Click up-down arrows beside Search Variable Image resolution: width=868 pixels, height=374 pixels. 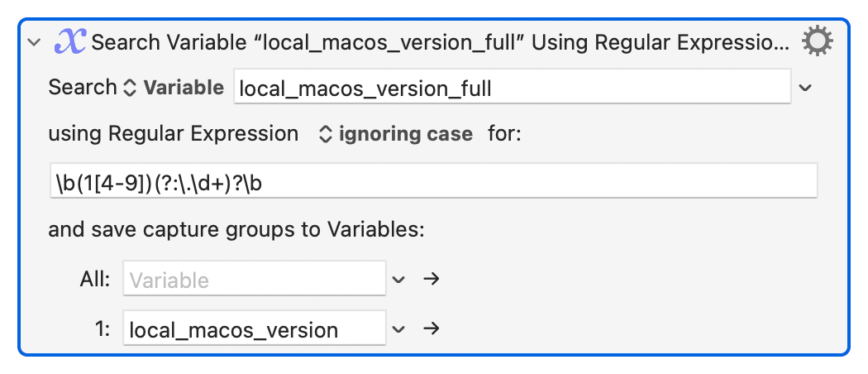coord(129,88)
